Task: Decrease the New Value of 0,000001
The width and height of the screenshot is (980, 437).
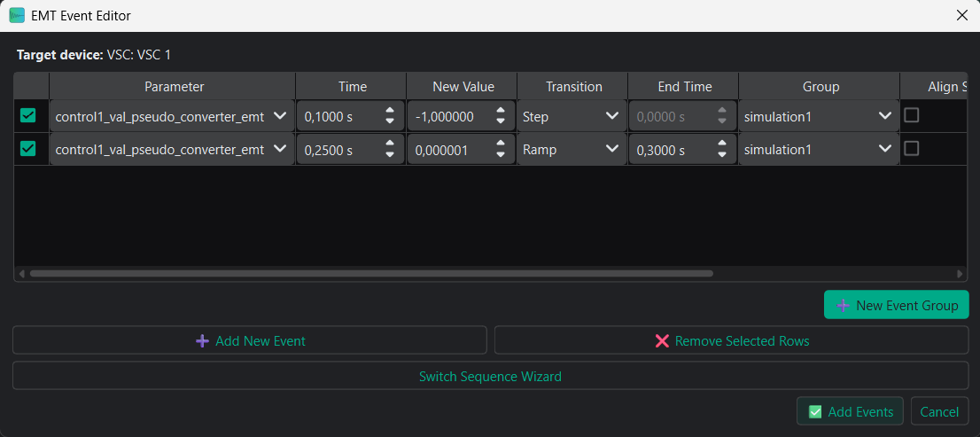Action: (501, 154)
